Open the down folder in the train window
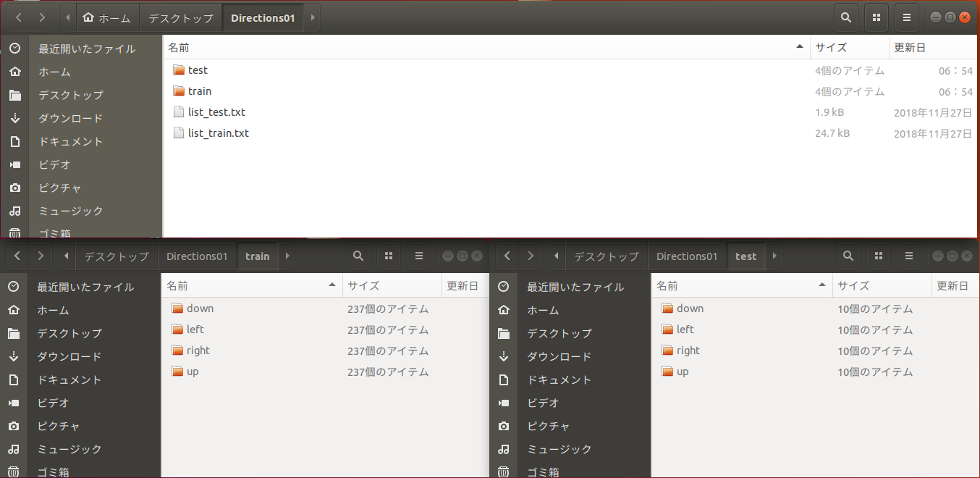Viewport: 980px width, 478px height. [x=199, y=308]
